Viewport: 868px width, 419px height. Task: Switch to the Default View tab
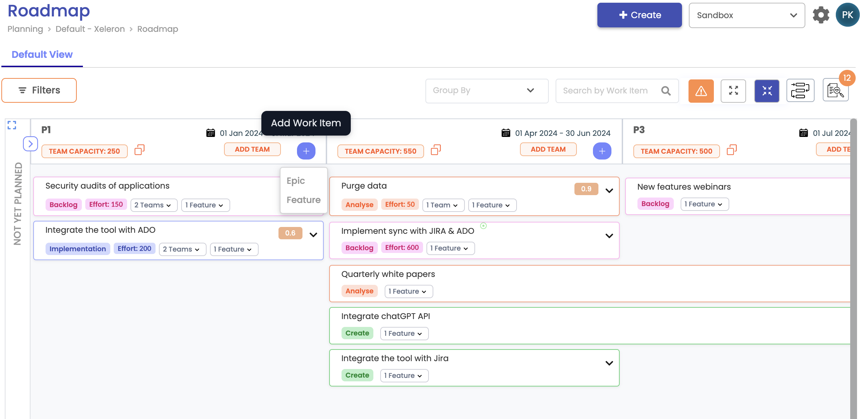(x=42, y=54)
